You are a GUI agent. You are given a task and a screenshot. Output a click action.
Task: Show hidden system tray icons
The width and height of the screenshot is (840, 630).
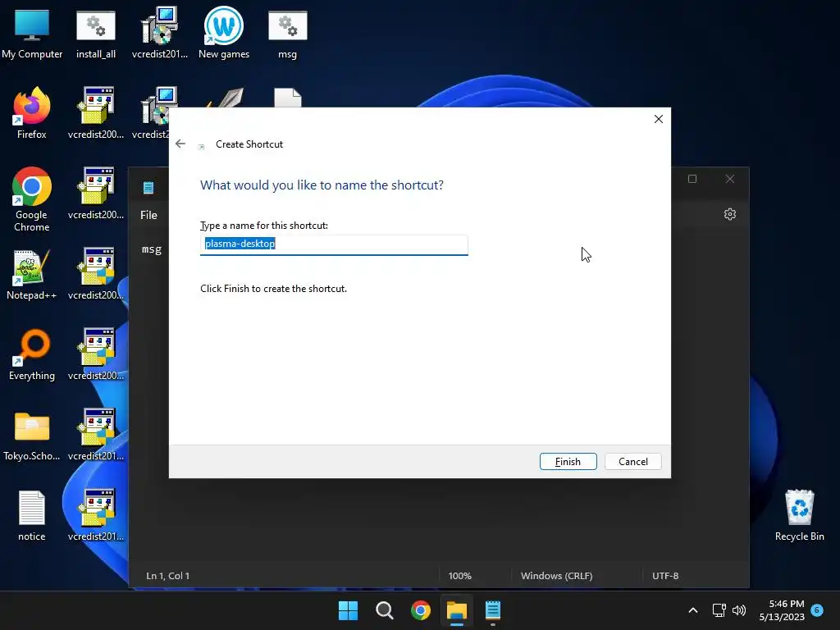(692, 610)
